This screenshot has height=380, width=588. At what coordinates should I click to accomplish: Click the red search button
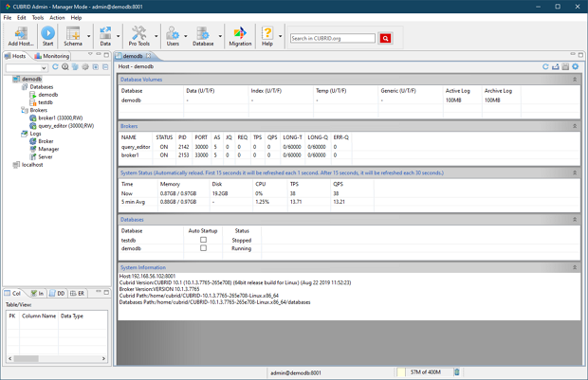pyautogui.click(x=385, y=39)
